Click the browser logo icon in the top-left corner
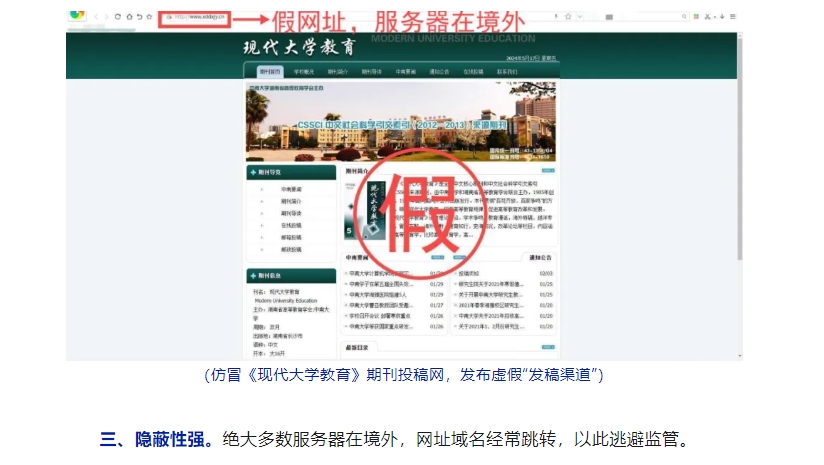Screen dimensions: 824x465 (77, 15)
